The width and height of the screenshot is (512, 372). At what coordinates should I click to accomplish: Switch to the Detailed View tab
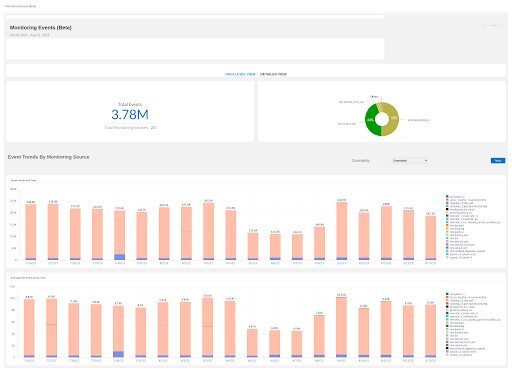coord(273,74)
